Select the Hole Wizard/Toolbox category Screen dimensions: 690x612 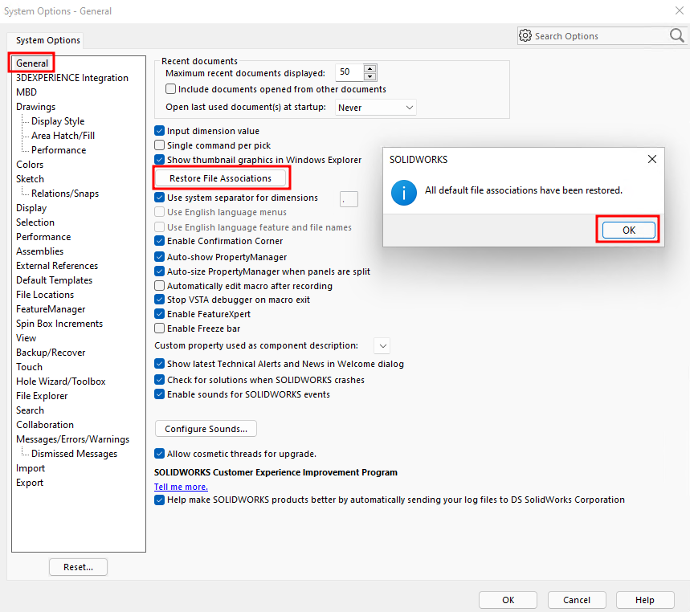coord(60,381)
